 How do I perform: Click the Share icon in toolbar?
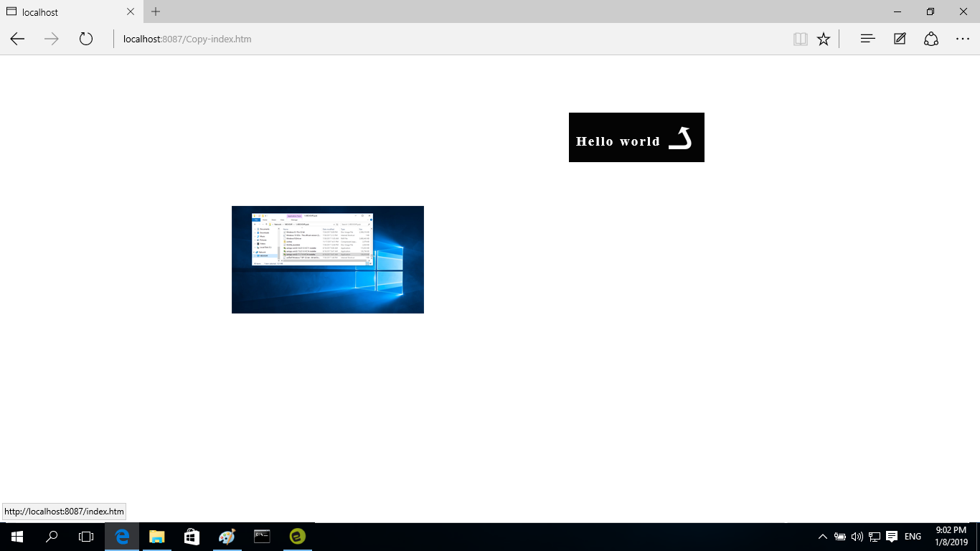coord(931,39)
